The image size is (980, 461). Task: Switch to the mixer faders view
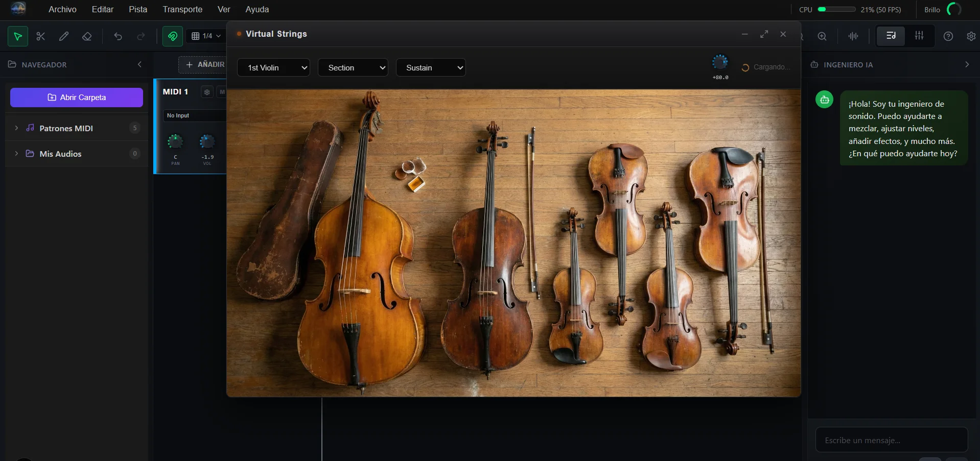click(919, 36)
